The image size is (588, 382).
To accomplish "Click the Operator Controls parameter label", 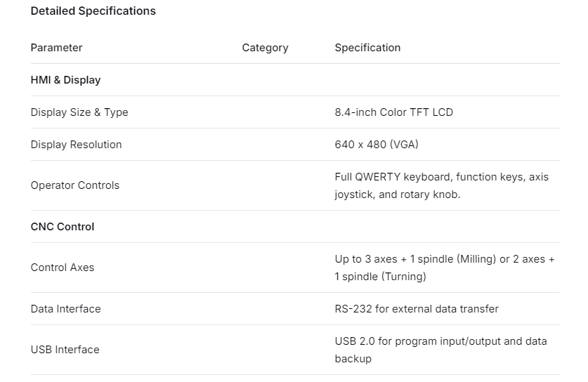I will [75, 185].
